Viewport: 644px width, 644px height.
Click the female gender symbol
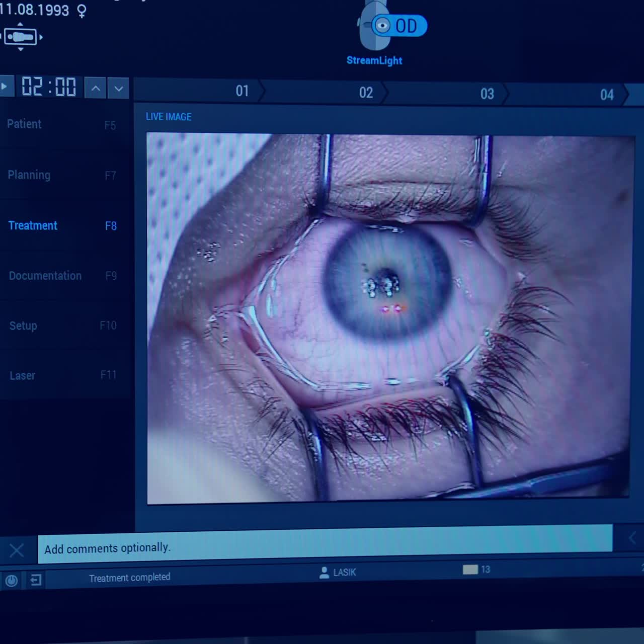(x=82, y=11)
